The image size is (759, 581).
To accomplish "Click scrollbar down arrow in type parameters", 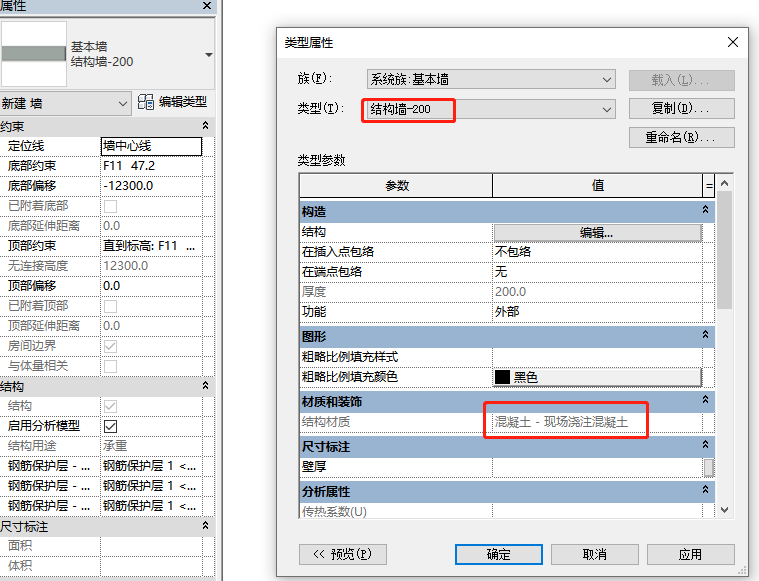I will pyautogui.click(x=725, y=509).
